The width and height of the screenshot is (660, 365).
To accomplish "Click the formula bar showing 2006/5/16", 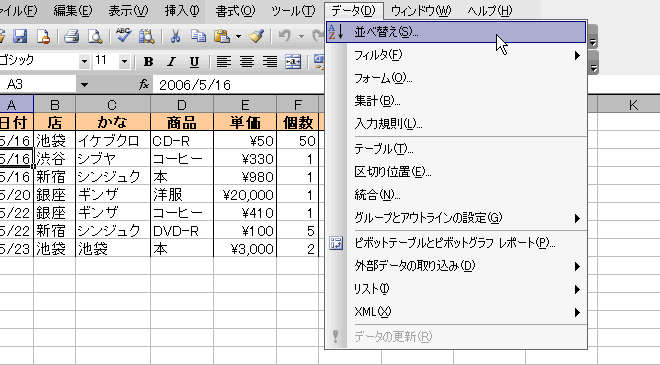I will (x=238, y=85).
